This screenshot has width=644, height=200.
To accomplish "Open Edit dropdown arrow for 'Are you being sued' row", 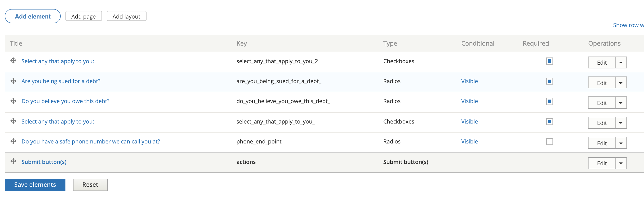I will [621, 83].
